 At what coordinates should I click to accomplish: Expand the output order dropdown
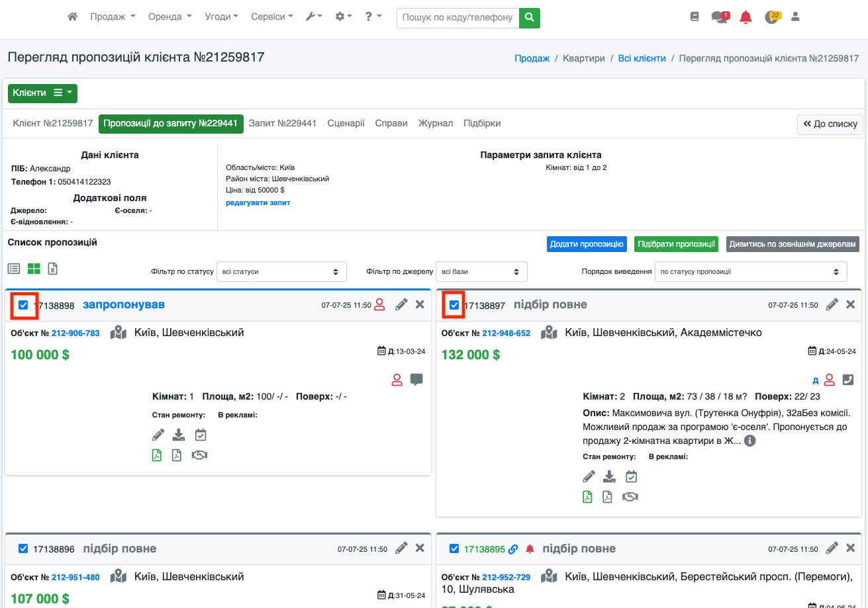point(750,272)
